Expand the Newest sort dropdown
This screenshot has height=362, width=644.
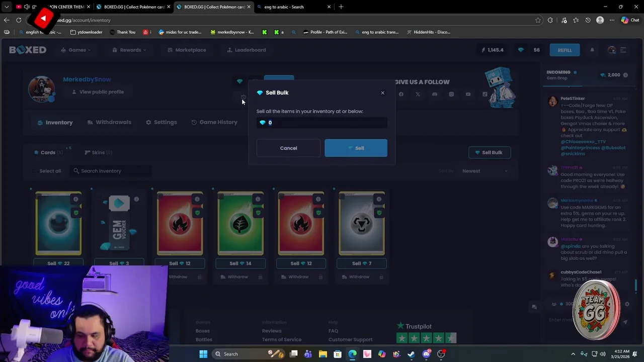(485, 171)
